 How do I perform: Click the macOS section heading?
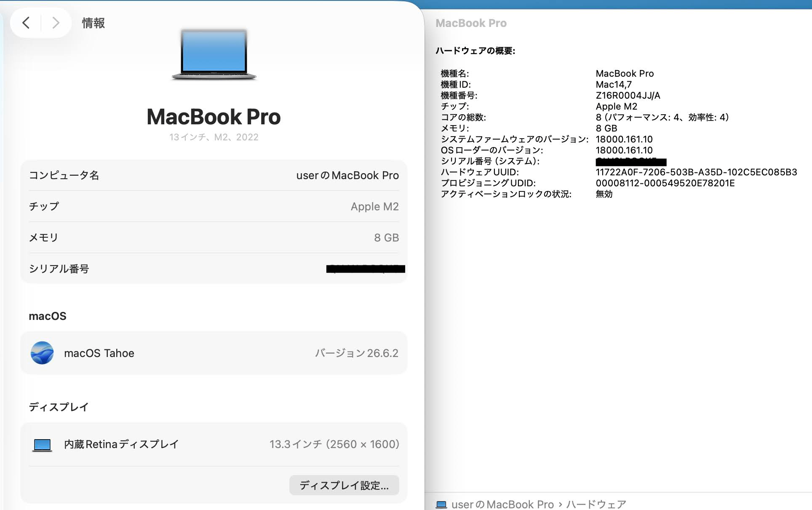(48, 316)
